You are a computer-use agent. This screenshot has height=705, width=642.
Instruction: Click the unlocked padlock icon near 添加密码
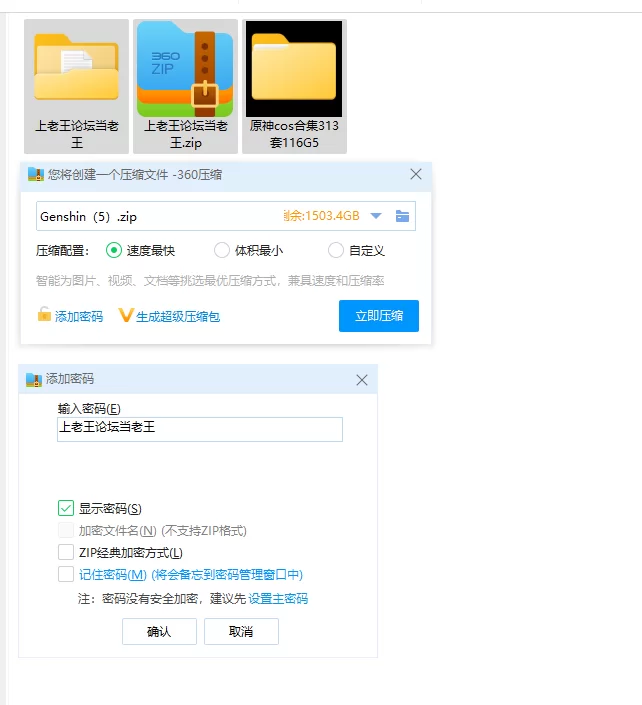pyautogui.click(x=44, y=314)
